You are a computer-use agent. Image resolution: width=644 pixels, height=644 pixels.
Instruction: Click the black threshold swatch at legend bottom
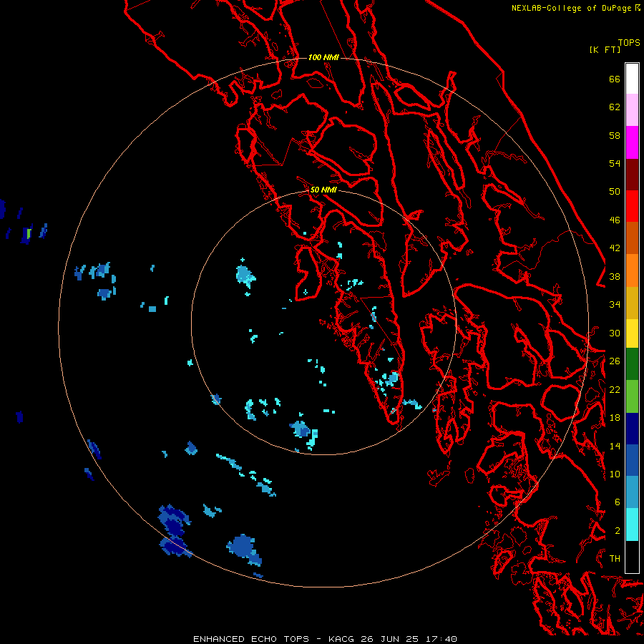pos(632,557)
